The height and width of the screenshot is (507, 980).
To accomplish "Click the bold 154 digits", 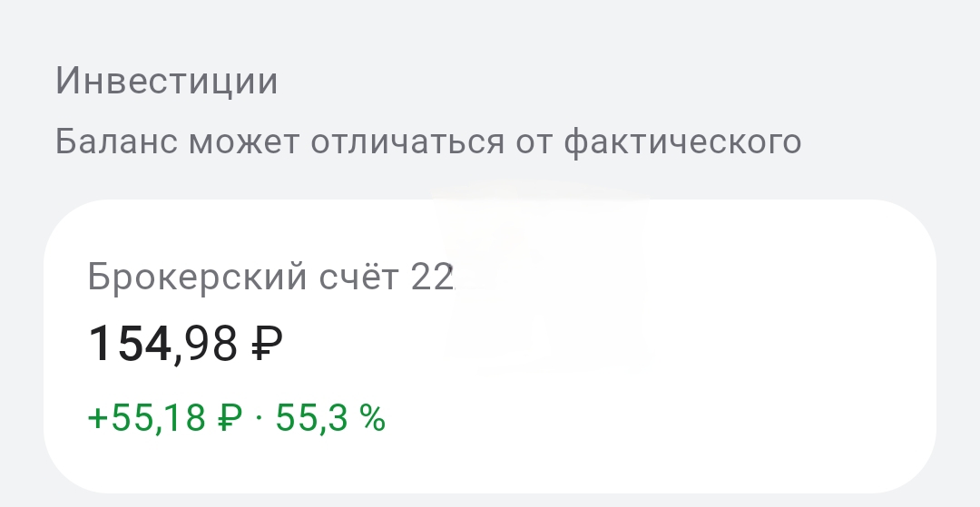I will pyautogui.click(x=130, y=346).
